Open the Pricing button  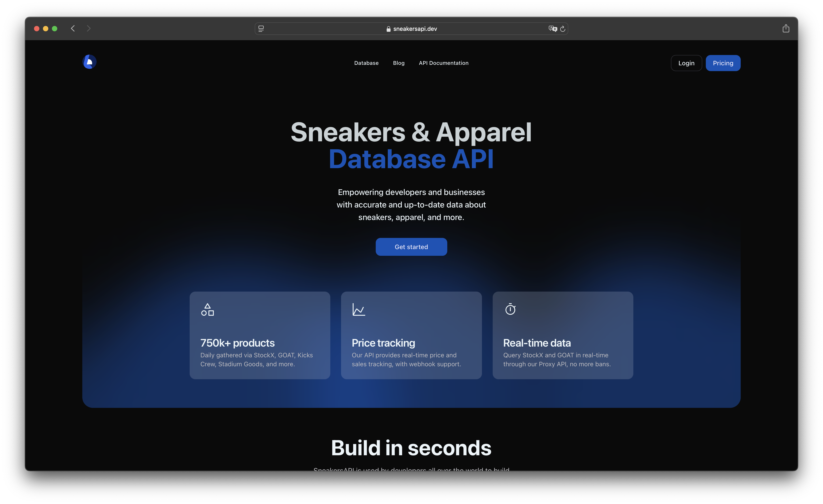pos(723,63)
